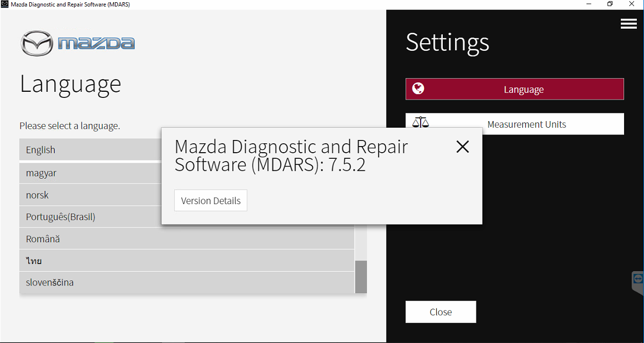The width and height of the screenshot is (644, 343).
Task: Click the MDARS app icon in title bar
Action: click(5, 4)
